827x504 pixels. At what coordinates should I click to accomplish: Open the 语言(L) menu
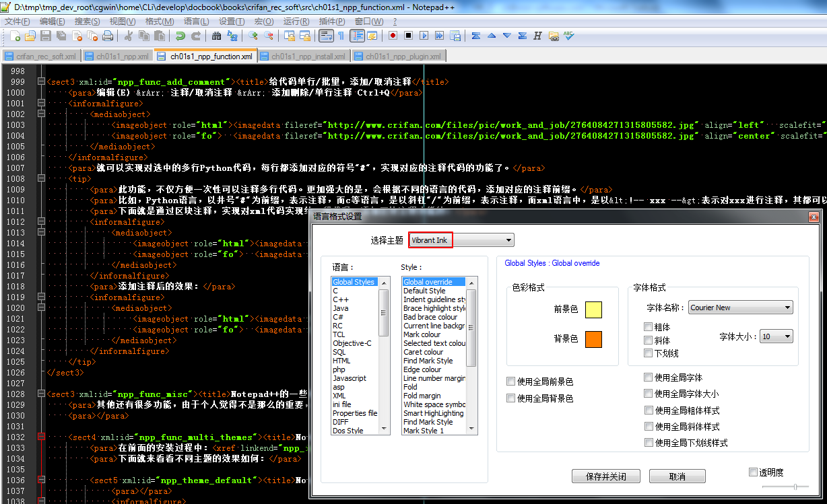[x=196, y=22]
